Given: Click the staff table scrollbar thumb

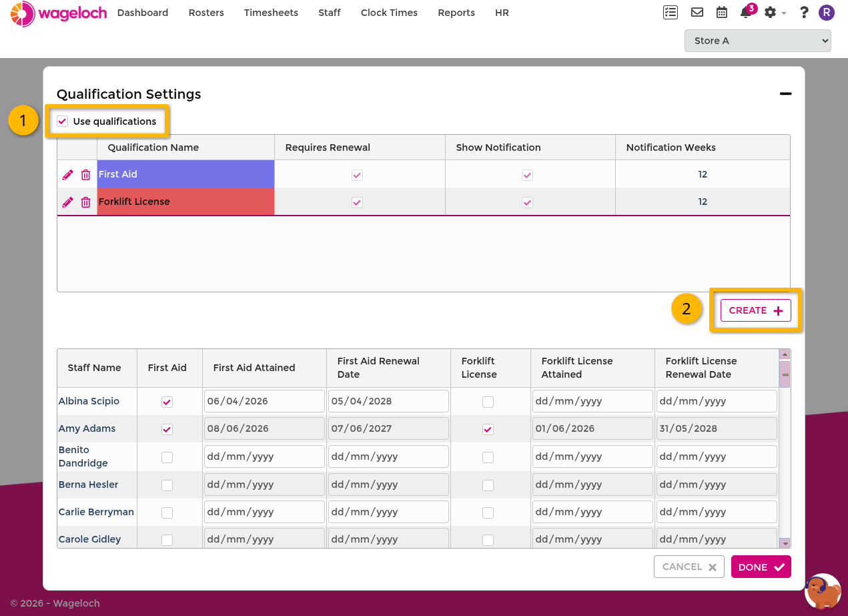Looking at the screenshot, I should click(785, 374).
